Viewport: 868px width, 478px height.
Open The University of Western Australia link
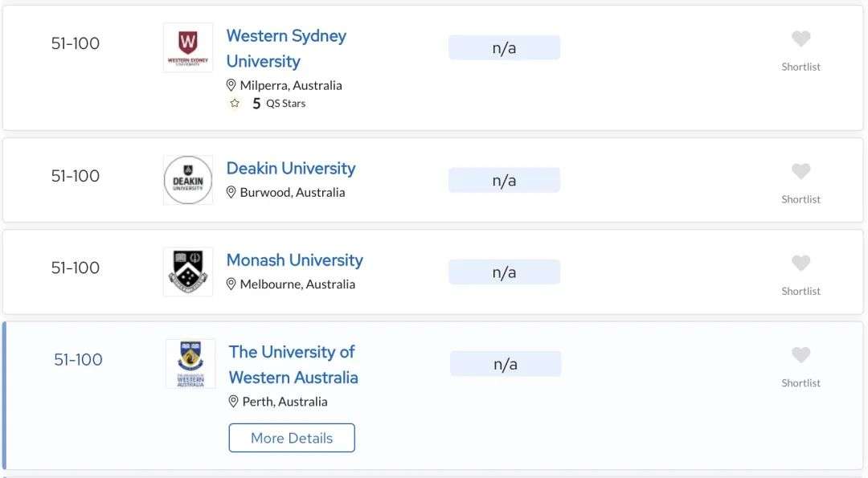tap(293, 365)
